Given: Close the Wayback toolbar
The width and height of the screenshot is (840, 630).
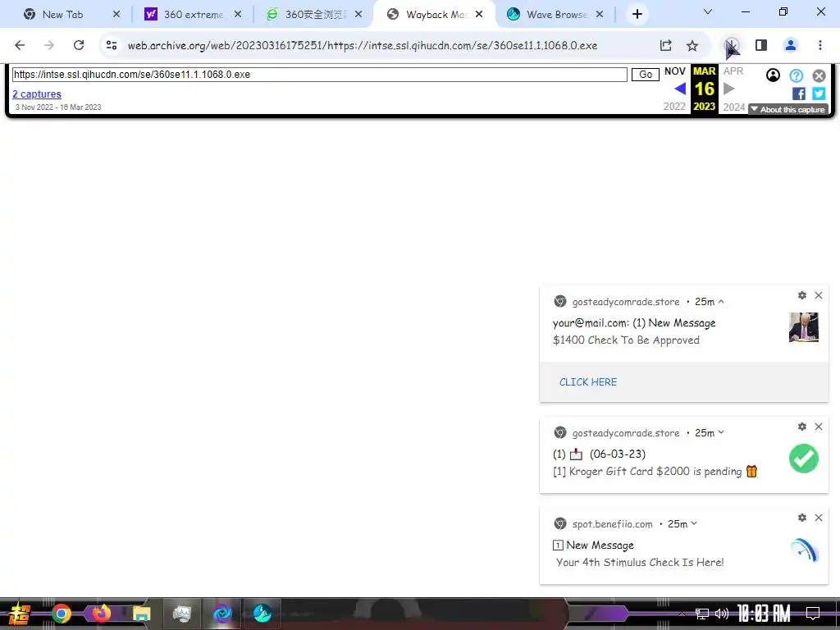Looking at the screenshot, I should (819, 75).
